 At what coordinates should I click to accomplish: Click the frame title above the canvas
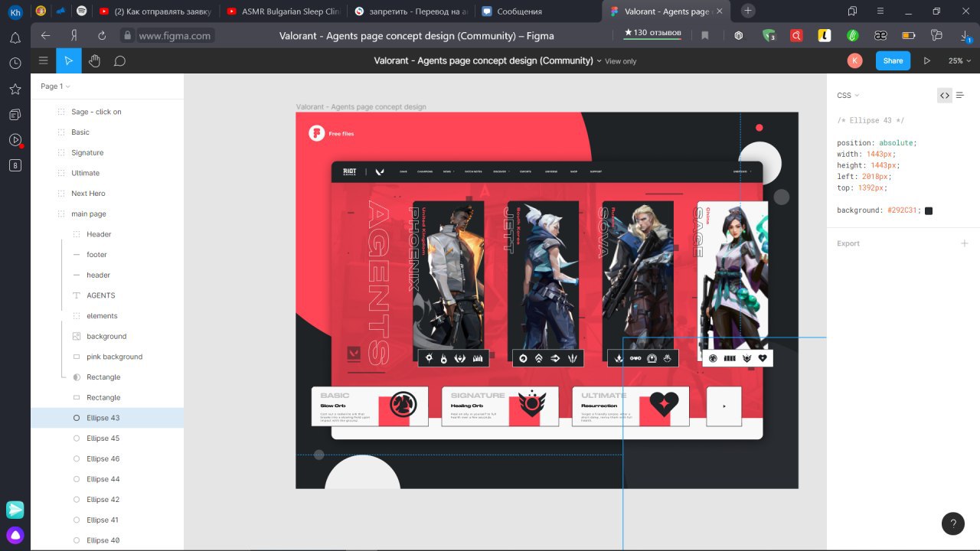361,107
